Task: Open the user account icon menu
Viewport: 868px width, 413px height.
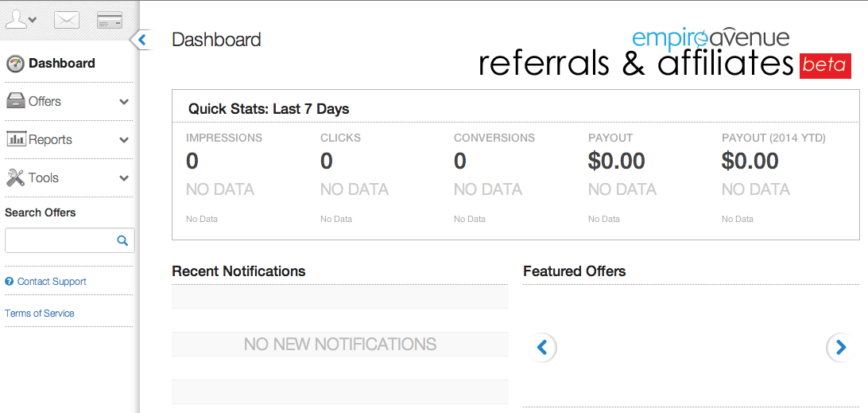Action: point(21,20)
